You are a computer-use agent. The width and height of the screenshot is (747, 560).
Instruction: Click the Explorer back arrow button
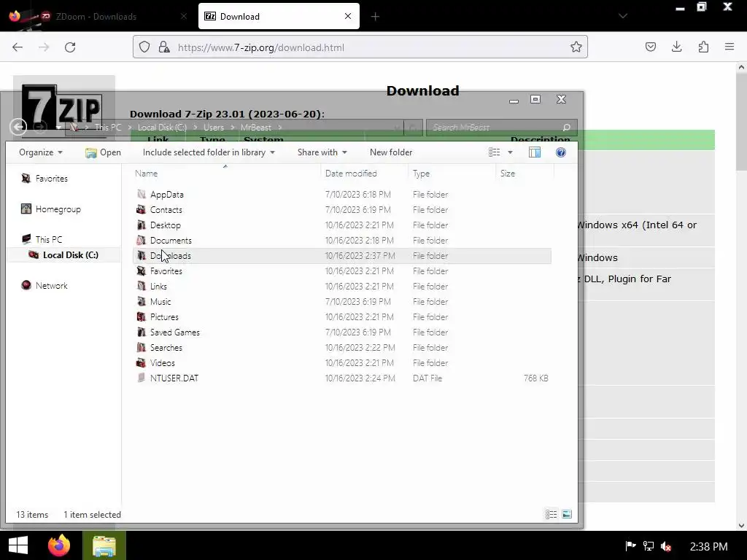coord(18,127)
